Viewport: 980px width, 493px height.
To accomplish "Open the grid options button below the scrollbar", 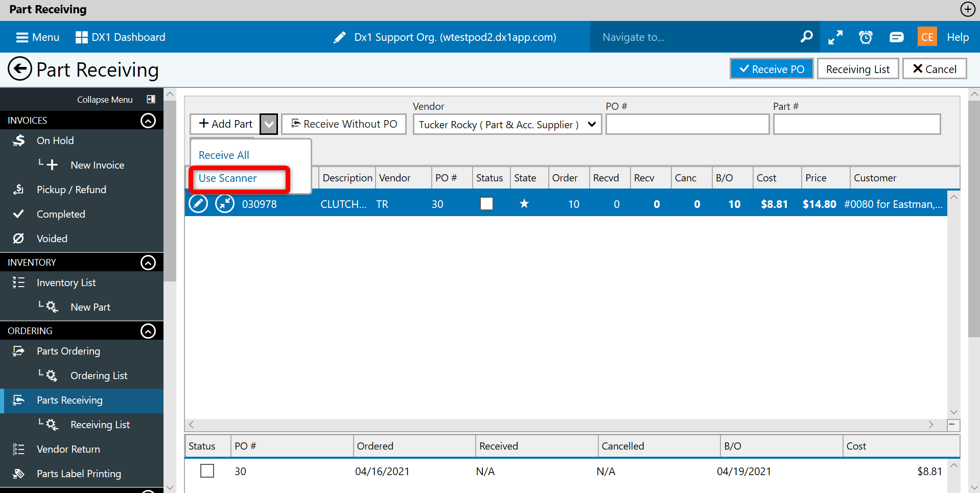I will [x=953, y=425].
